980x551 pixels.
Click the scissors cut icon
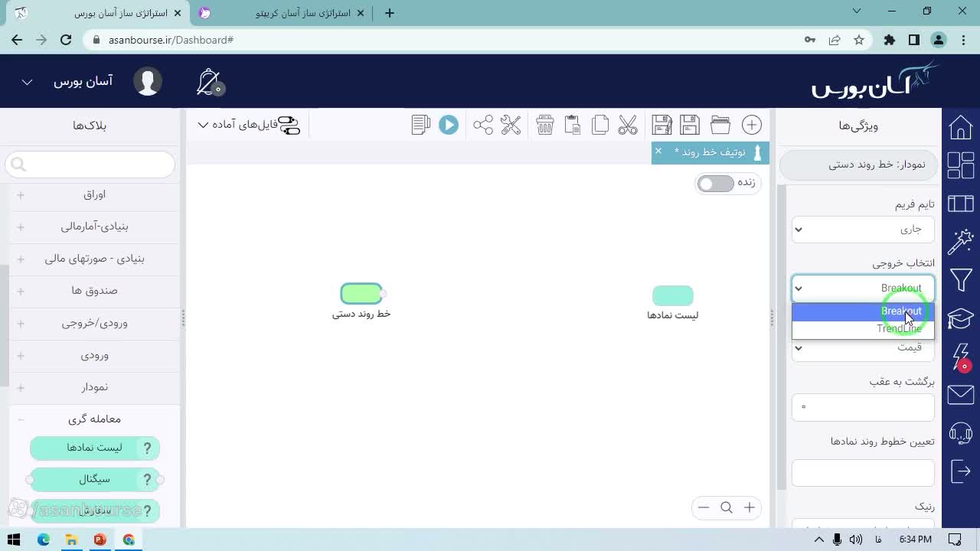coord(628,125)
